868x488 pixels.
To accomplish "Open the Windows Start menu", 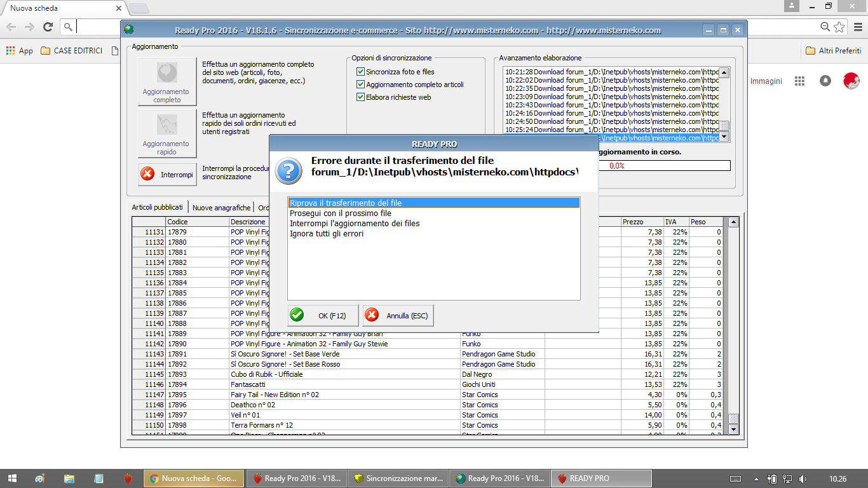I will (x=12, y=478).
